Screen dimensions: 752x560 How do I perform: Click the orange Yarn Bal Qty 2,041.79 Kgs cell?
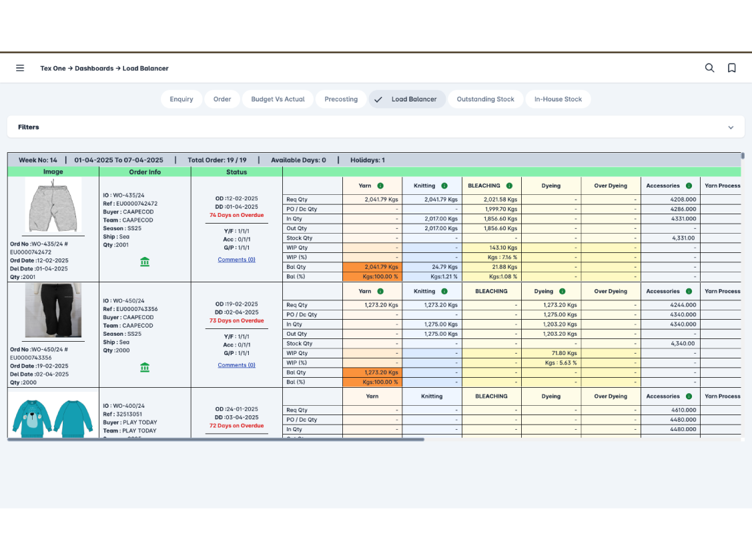(372, 267)
